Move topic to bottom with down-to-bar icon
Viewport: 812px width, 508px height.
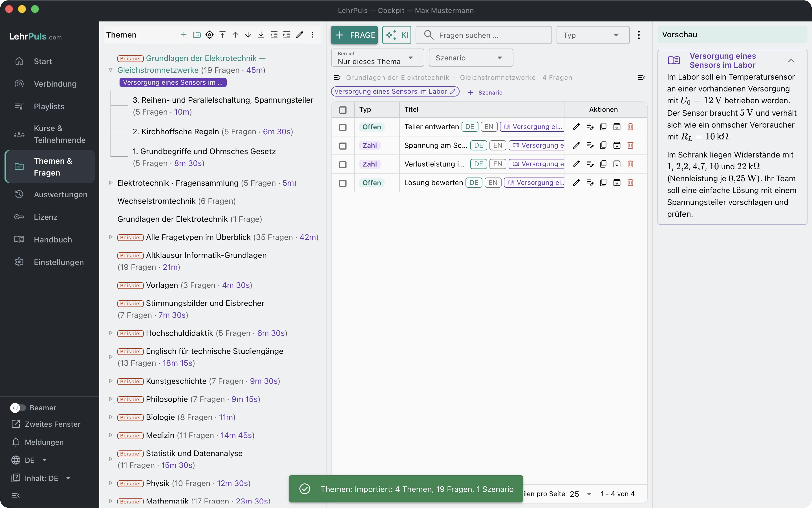(x=261, y=35)
